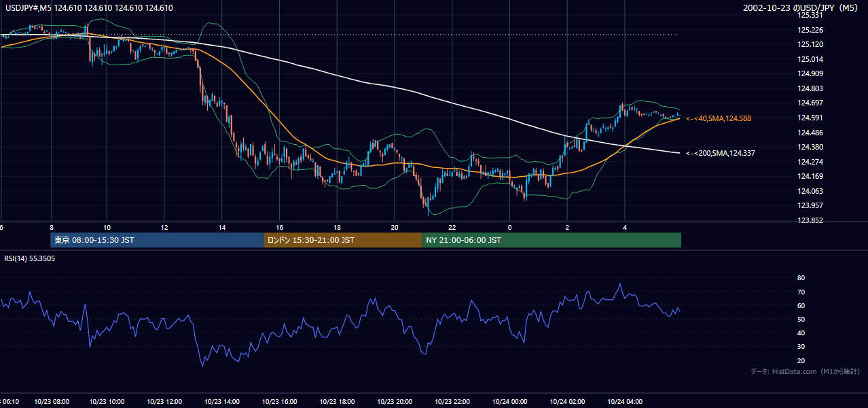Click the RSI(14) 55.3505 indicator label
868x408 pixels.
click(x=30, y=258)
